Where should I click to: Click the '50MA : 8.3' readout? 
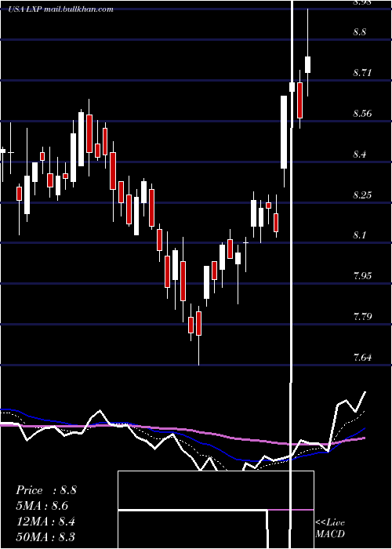click(45, 536)
